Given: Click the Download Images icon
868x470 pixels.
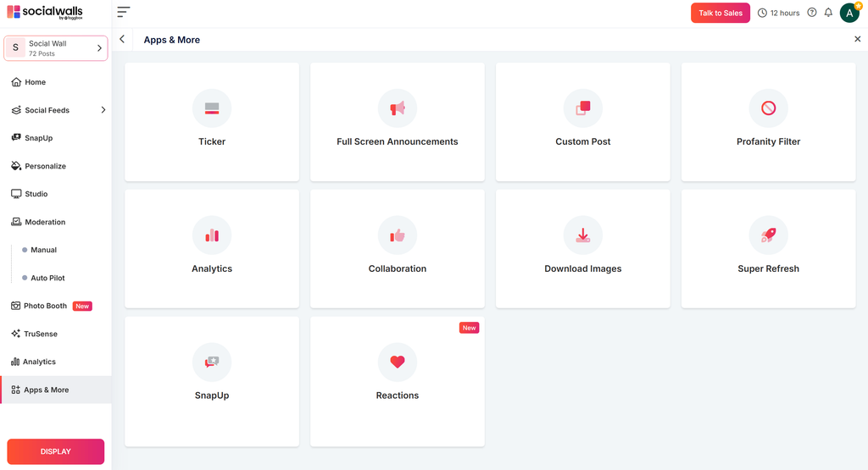Looking at the screenshot, I should 582,235.
